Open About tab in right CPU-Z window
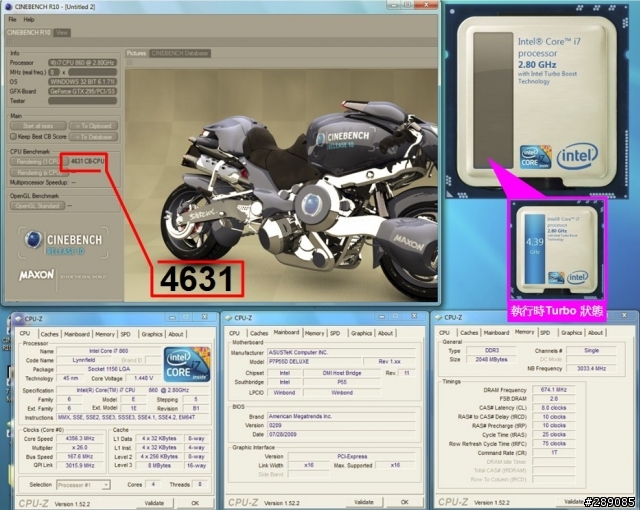The width and height of the screenshot is (640, 510). pos(596,333)
